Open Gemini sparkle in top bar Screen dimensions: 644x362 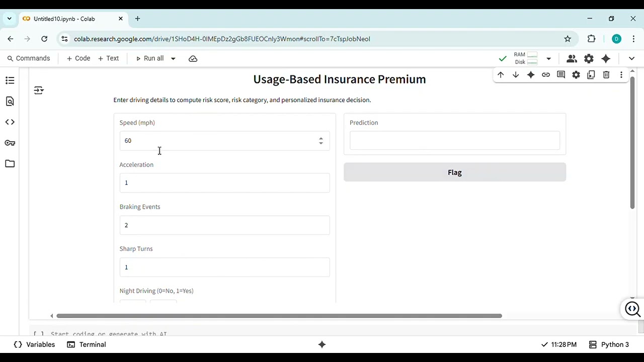click(606, 59)
